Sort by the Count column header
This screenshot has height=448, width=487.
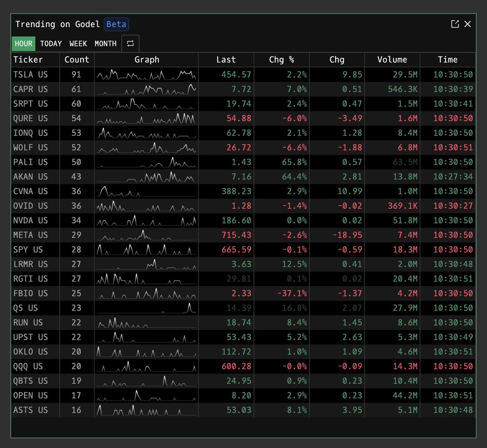click(x=77, y=60)
